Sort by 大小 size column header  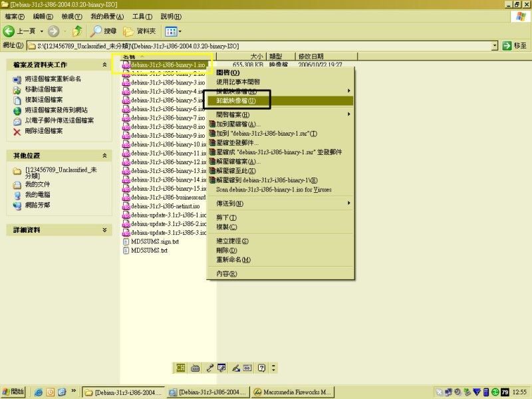tap(241, 57)
